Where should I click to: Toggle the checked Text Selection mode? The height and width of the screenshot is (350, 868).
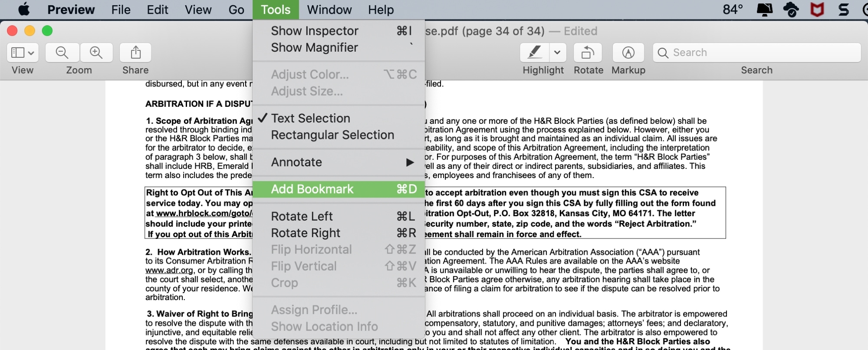(339, 118)
